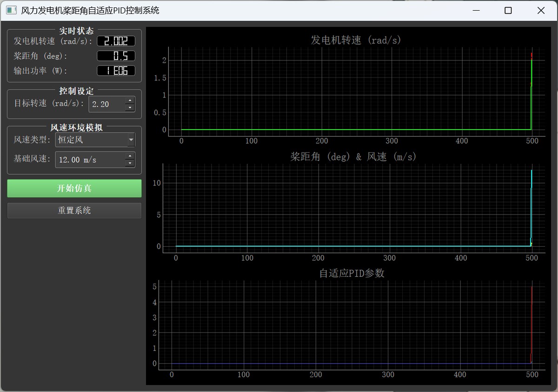Click into the 目标转速 field showing 2.20
Screen dimensions: 558x392
[x=106, y=104]
